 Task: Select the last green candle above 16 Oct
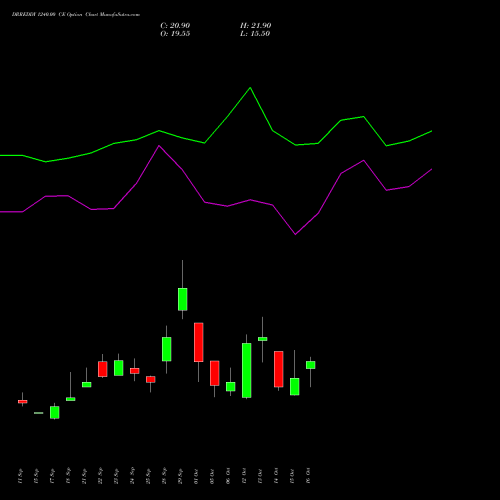coord(311,365)
